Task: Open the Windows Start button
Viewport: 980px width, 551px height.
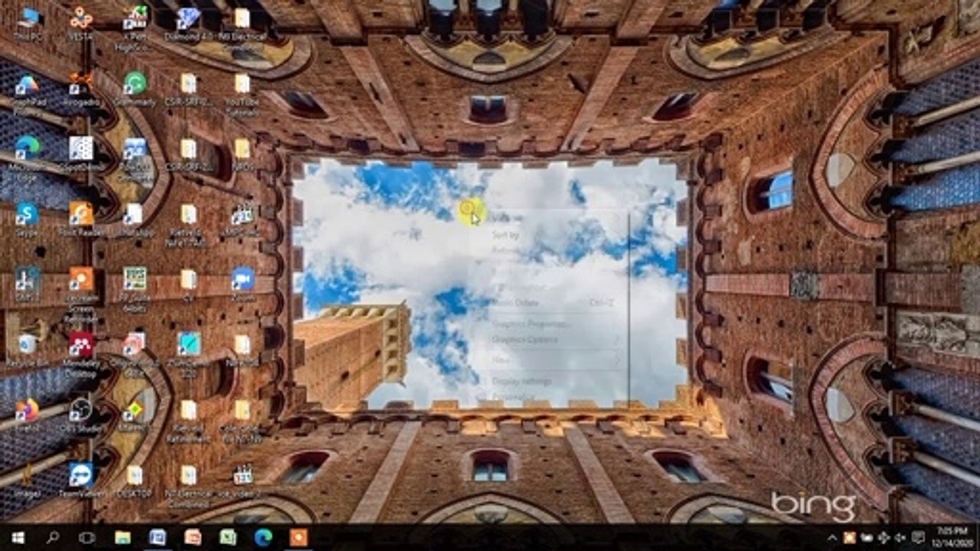Action: (18, 537)
